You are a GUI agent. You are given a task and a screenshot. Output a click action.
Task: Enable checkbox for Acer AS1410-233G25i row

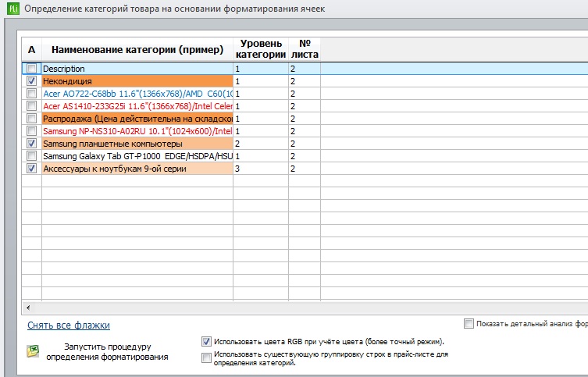coord(31,106)
